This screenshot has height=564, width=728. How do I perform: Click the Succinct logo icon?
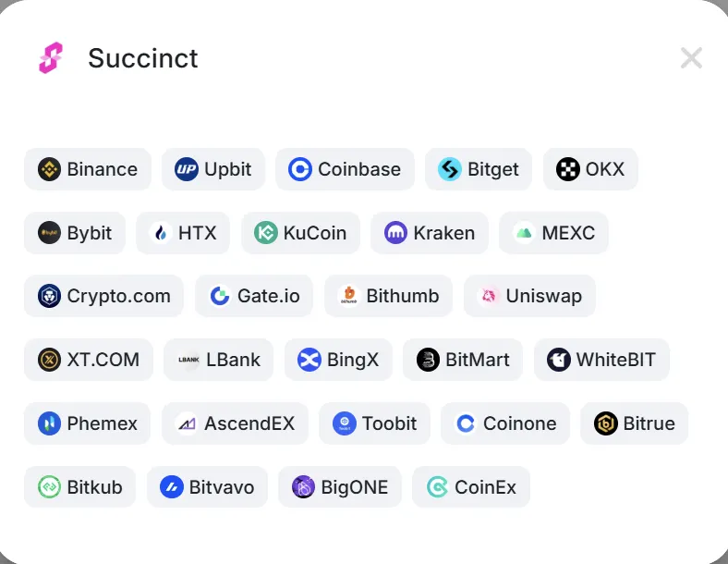(50, 58)
